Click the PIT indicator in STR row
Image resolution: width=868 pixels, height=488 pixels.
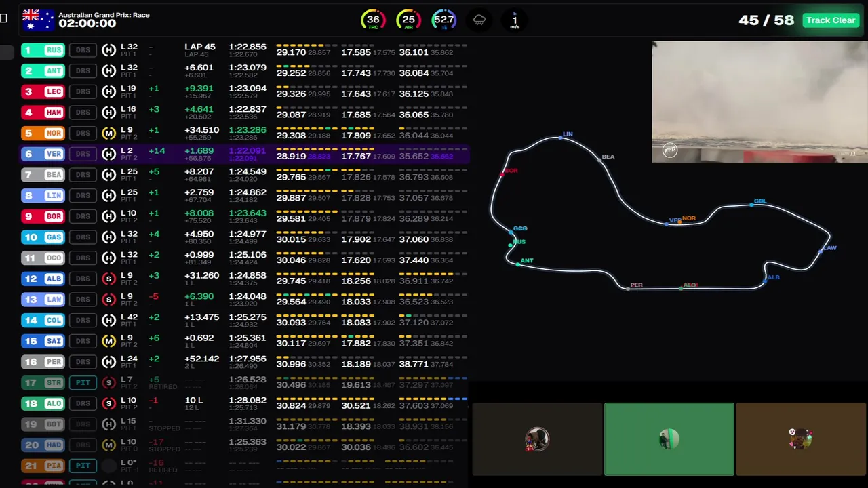83,383
